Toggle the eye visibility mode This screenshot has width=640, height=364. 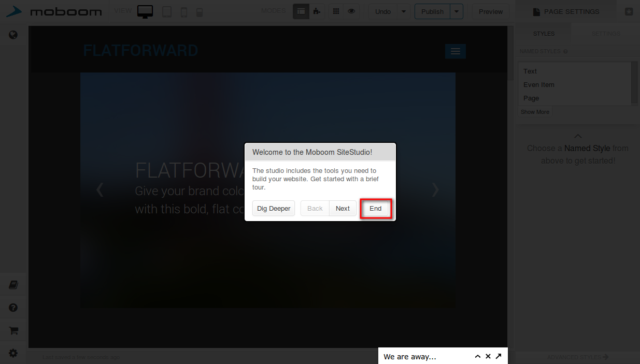click(x=351, y=11)
